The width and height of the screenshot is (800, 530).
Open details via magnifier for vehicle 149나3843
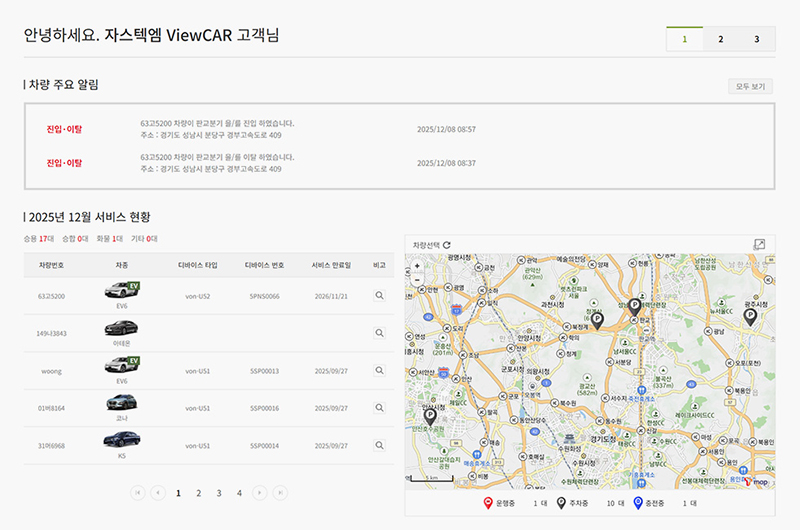pyautogui.click(x=379, y=333)
